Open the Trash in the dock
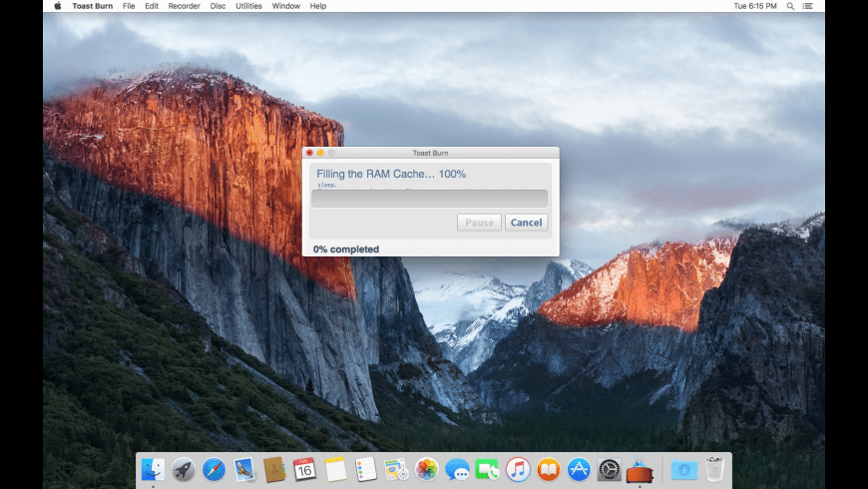 (x=714, y=469)
